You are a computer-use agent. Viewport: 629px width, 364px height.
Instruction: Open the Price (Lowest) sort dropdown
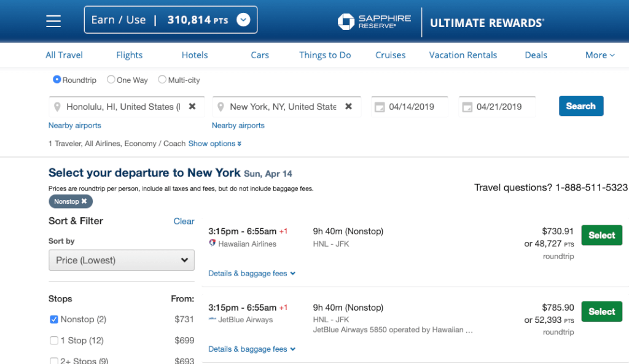click(121, 260)
